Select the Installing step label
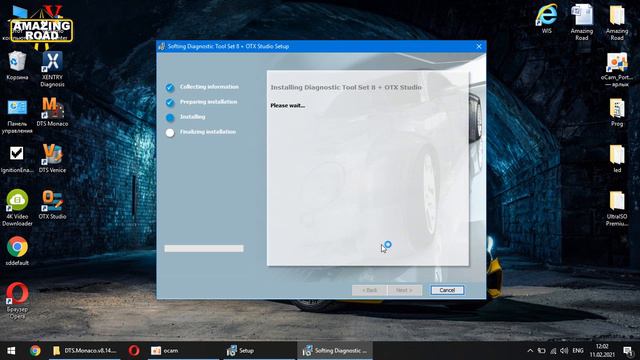The image size is (640, 360). [x=193, y=117]
